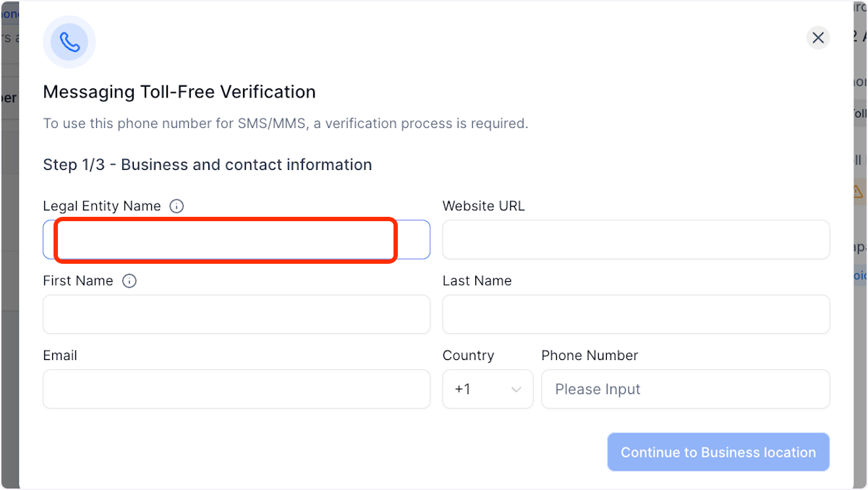Click the Phone Number Please Input field
Screen dimensions: 868x490
click(x=684, y=389)
